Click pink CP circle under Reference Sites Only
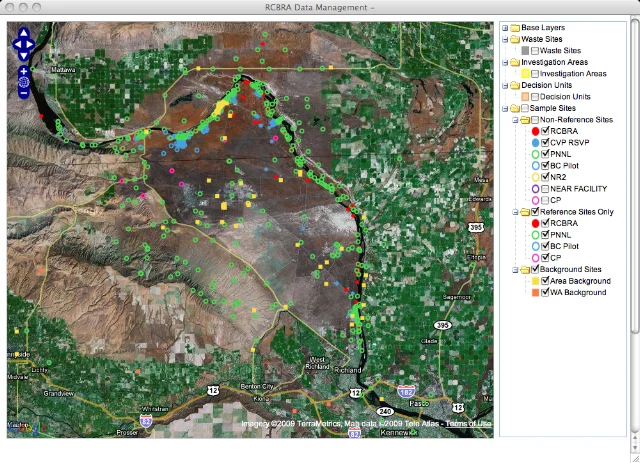The image size is (640, 463). tap(536, 258)
